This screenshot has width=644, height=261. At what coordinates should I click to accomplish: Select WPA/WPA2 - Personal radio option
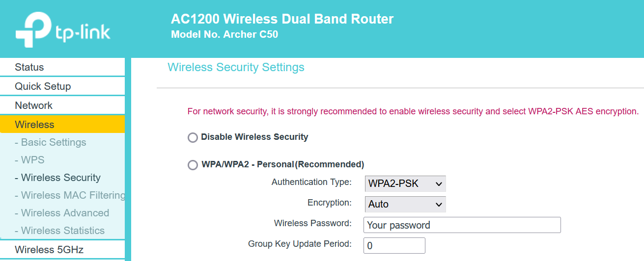(x=193, y=165)
